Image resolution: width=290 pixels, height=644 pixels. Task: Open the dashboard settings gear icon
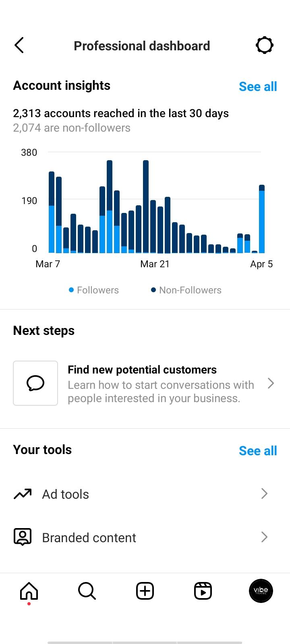[265, 45]
